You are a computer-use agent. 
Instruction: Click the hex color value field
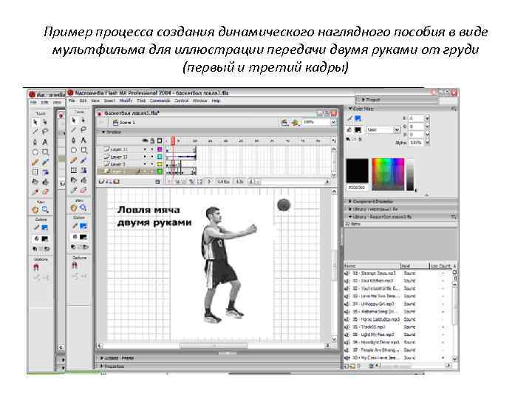[357, 188]
